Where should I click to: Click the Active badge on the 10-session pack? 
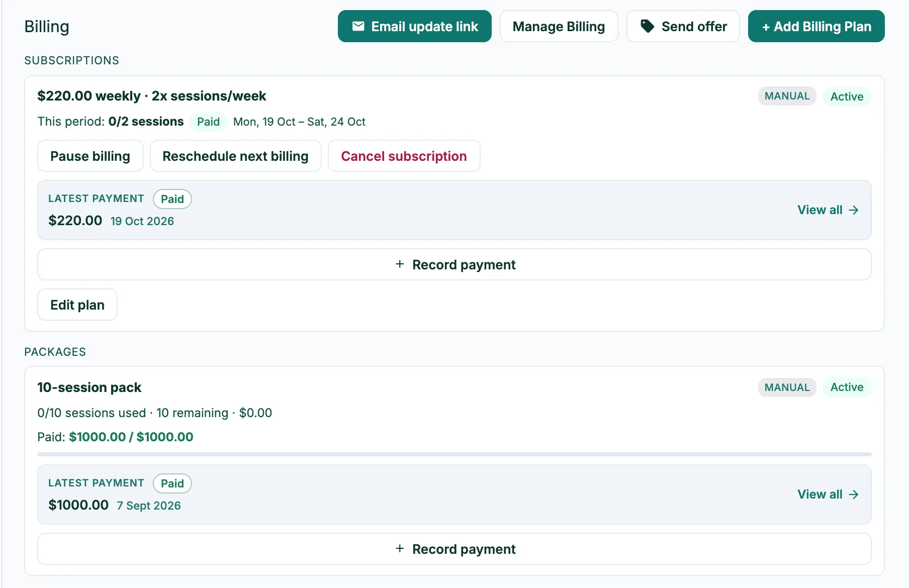847,387
